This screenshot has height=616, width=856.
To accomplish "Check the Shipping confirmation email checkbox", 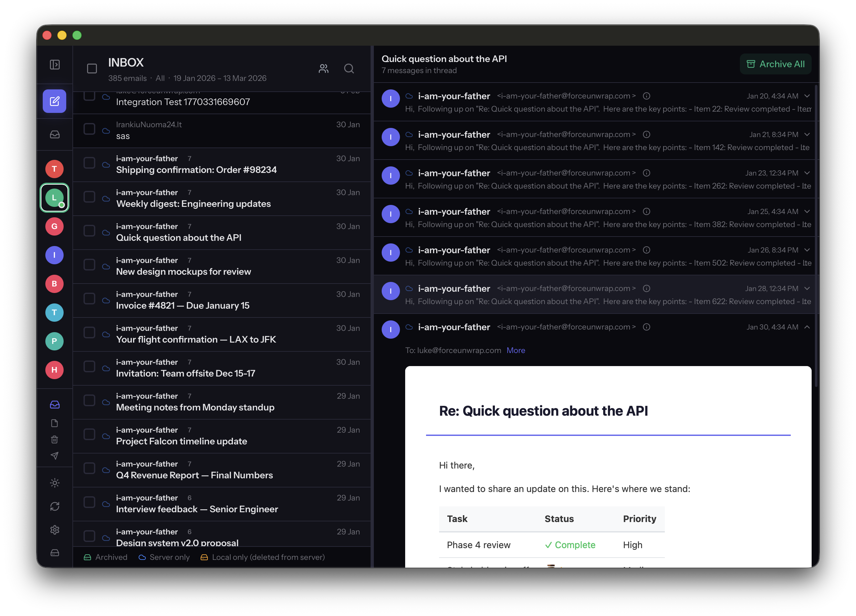I will pyautogui.click(x=89, y=163).
